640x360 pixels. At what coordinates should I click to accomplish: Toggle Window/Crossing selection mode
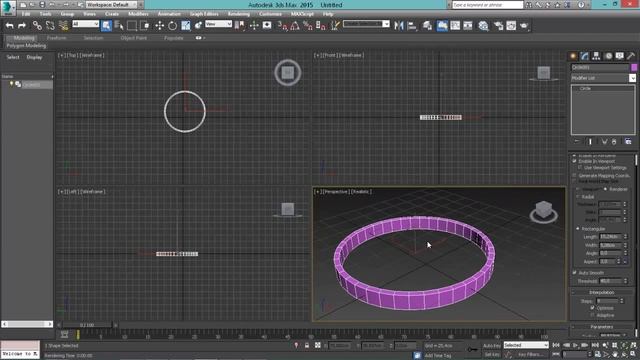click(144, 26)
